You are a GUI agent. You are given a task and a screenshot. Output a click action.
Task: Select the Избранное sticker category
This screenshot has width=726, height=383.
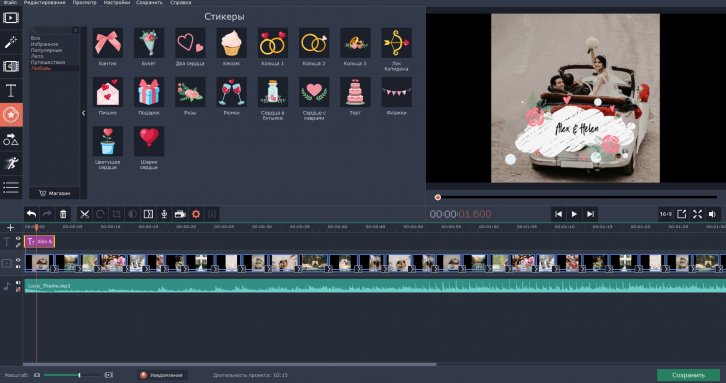coord(44,44)
